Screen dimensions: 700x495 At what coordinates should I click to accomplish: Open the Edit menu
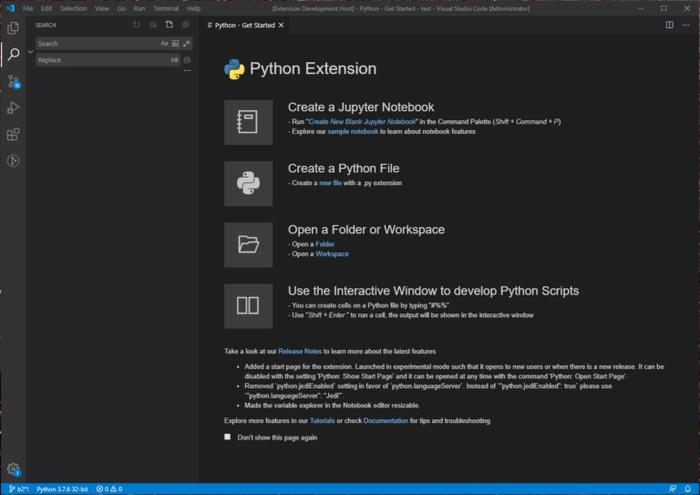(x=46, y=8)
